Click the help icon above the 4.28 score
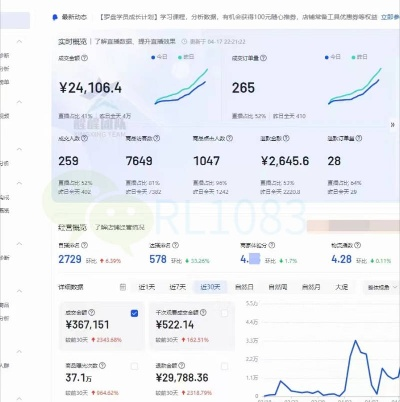 [357, 245]
